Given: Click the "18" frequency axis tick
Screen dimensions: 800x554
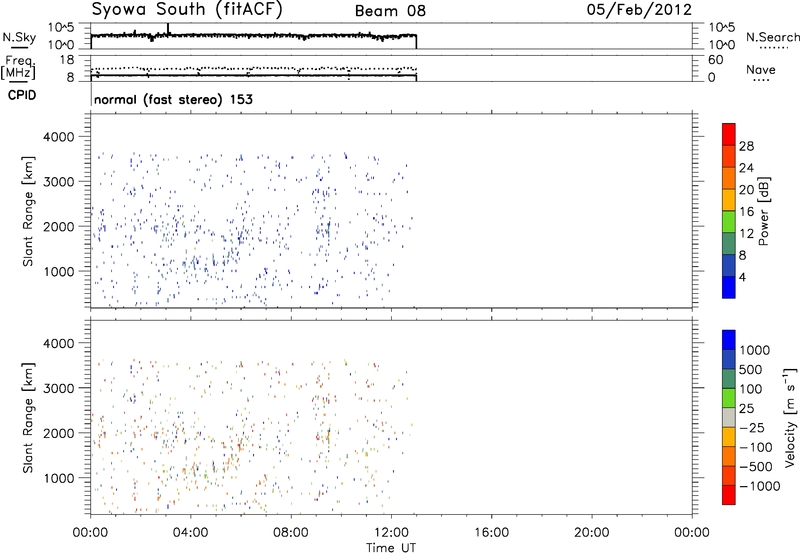Looking at the screenshot, I should point(66,60).
